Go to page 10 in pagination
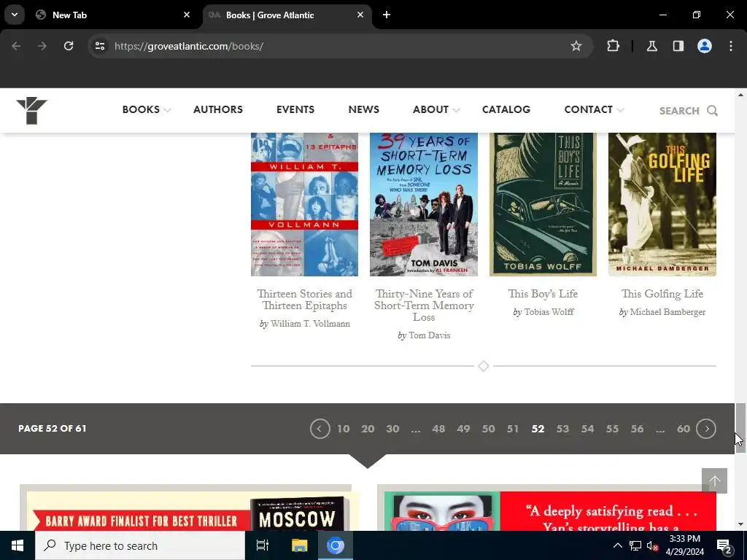This screenshot has height=560, width=747. [x=343, y=429]
